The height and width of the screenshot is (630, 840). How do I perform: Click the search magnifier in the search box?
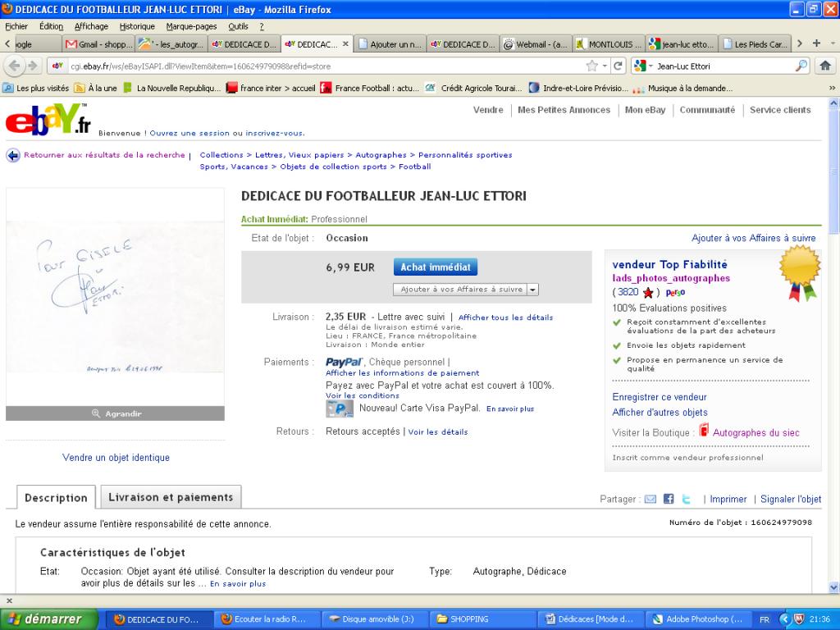(x=801, y=66)
